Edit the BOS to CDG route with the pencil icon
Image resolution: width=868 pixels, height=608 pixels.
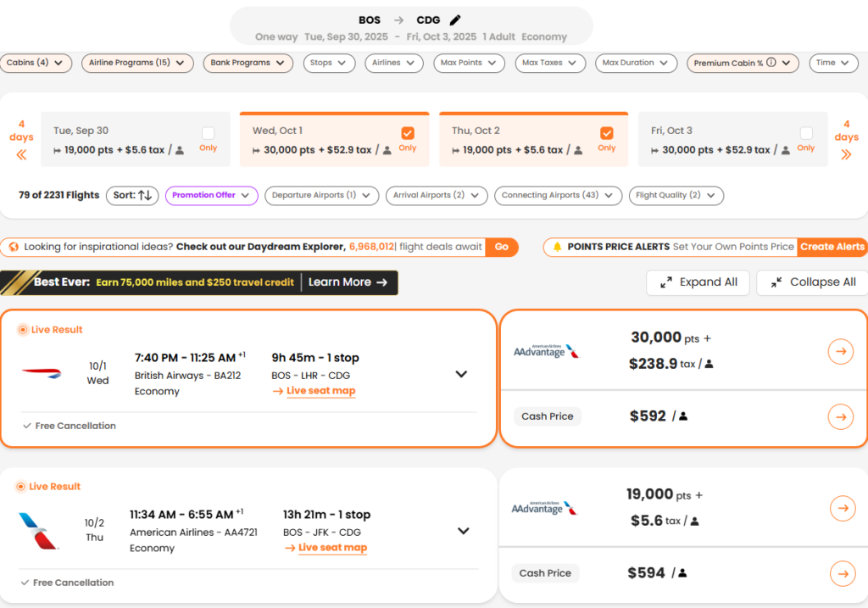(x=455, y=20)
